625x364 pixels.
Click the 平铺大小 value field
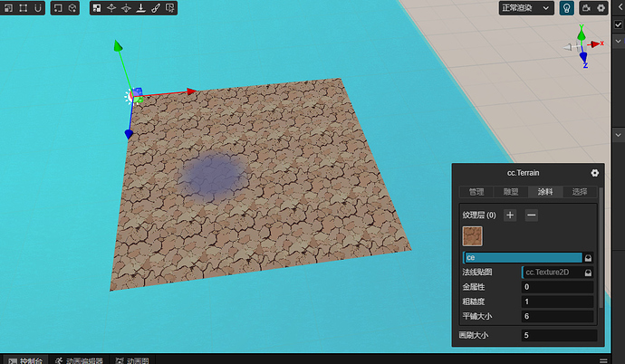tap(557, 317)
